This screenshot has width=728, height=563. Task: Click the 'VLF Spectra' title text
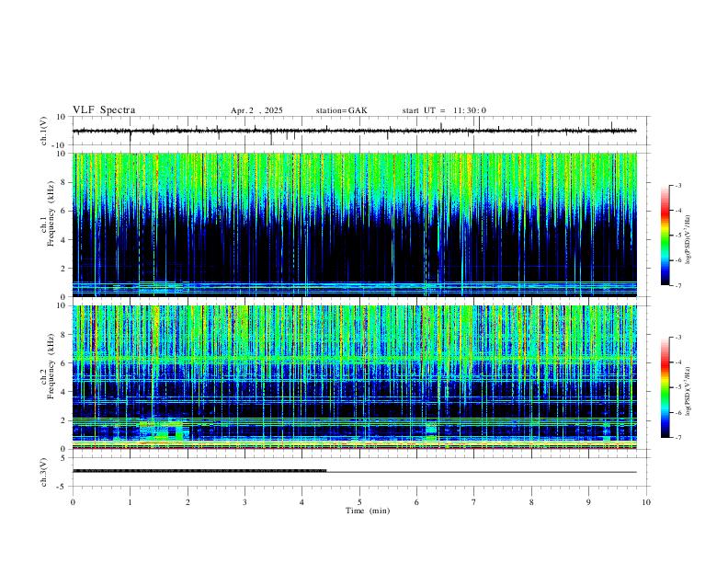point(104,110)
